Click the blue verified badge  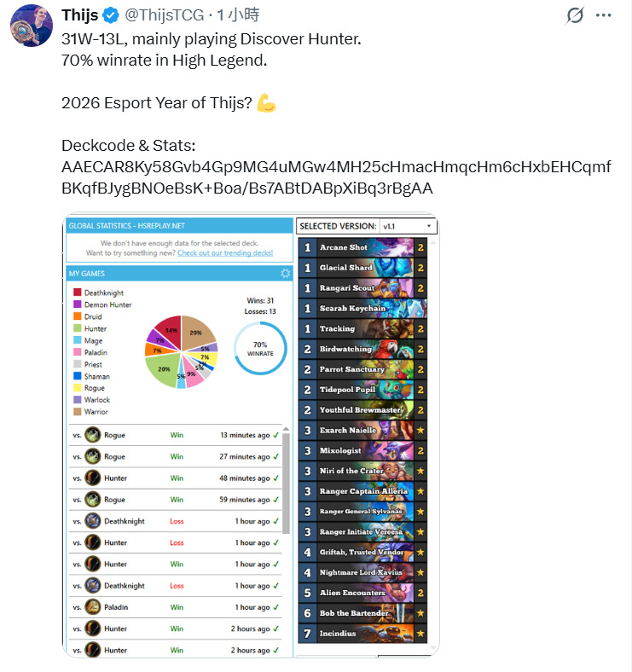click(111, 15)
